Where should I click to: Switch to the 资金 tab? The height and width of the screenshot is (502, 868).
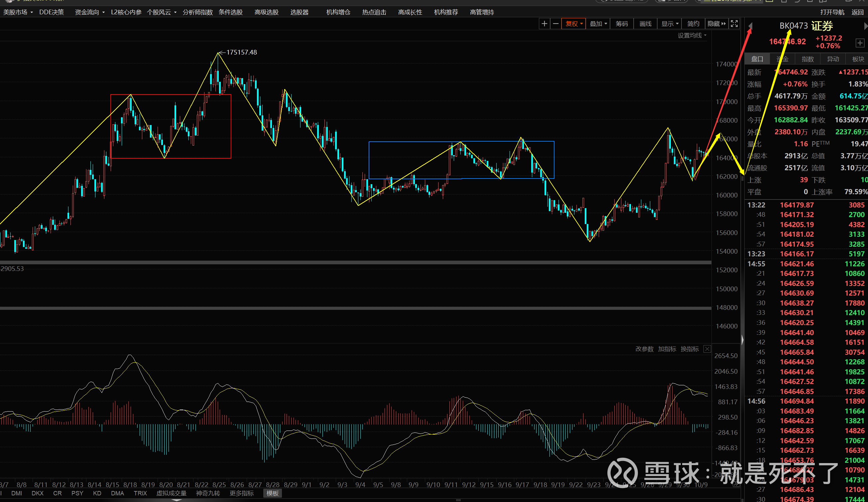click(782, 59)
